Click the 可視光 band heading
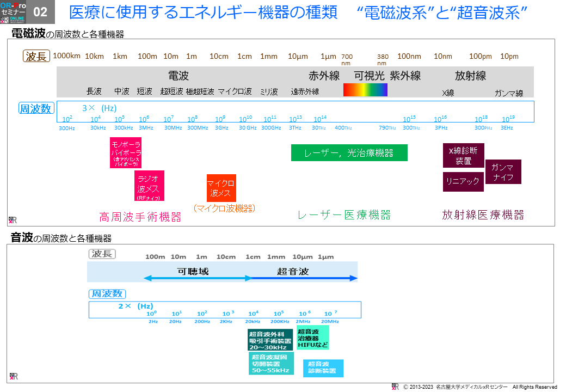The height and width of the screenshot is (392, 566). (x=369, y=76)
